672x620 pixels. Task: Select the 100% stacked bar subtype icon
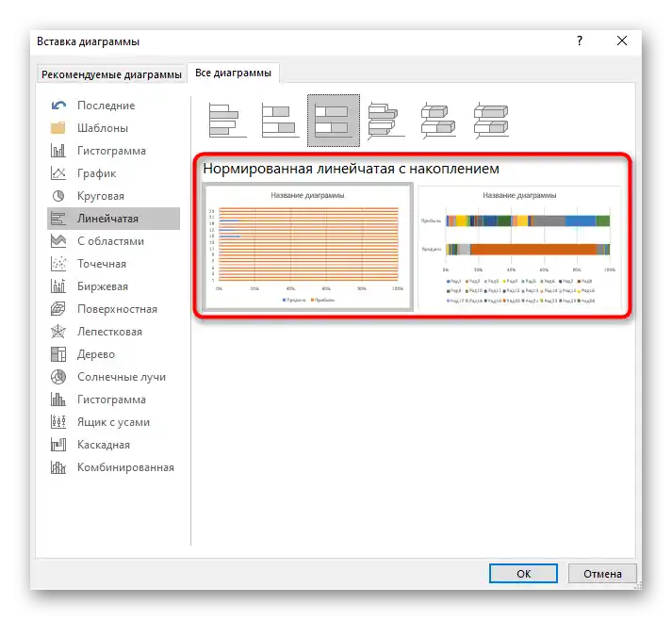click(334, 121)
